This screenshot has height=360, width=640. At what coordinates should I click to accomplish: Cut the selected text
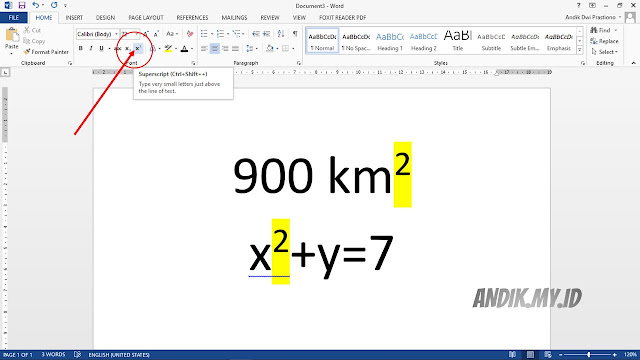pos(32,30)
